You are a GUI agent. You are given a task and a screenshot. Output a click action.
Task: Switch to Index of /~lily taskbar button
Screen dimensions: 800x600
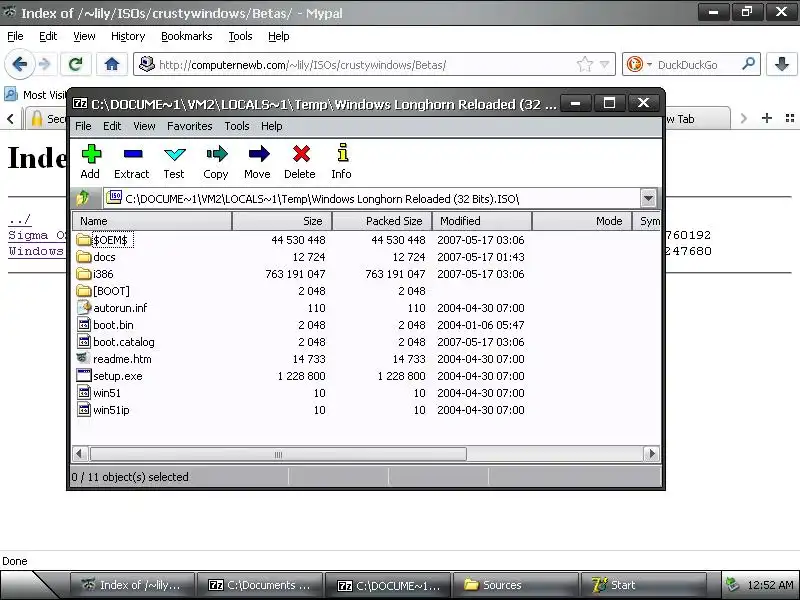[x=133, y=585]
